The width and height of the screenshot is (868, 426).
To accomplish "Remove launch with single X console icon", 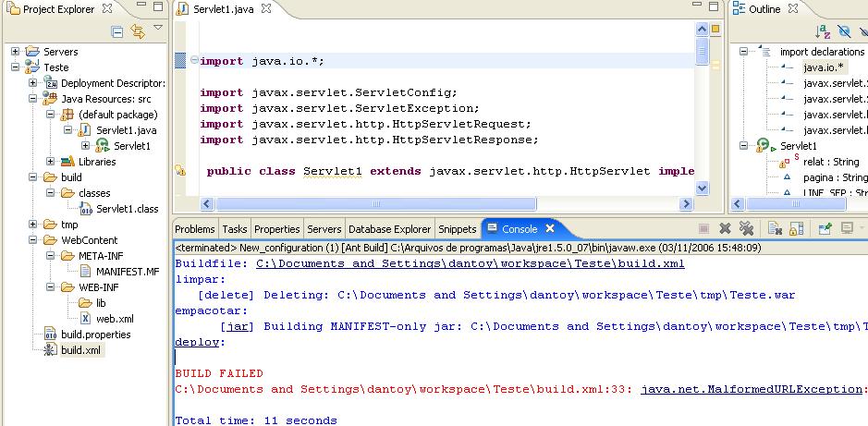I will click(x=725, y=228).
